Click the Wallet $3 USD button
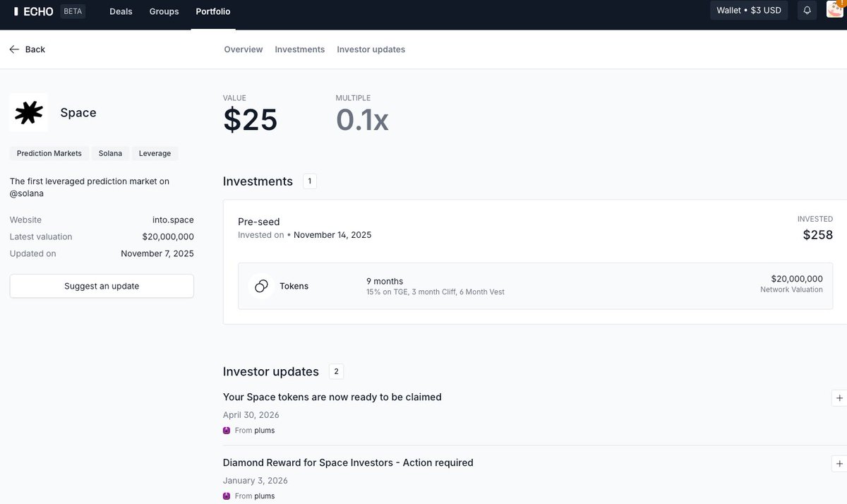The image size is (847, 504). [749, 11]
